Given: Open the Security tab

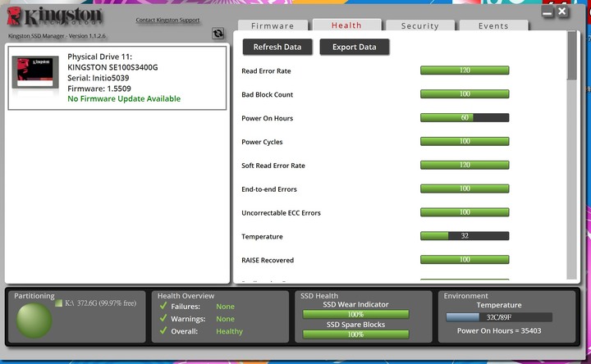Looking at the screenshot, I should pyautogui.click(x=420, y=25).
